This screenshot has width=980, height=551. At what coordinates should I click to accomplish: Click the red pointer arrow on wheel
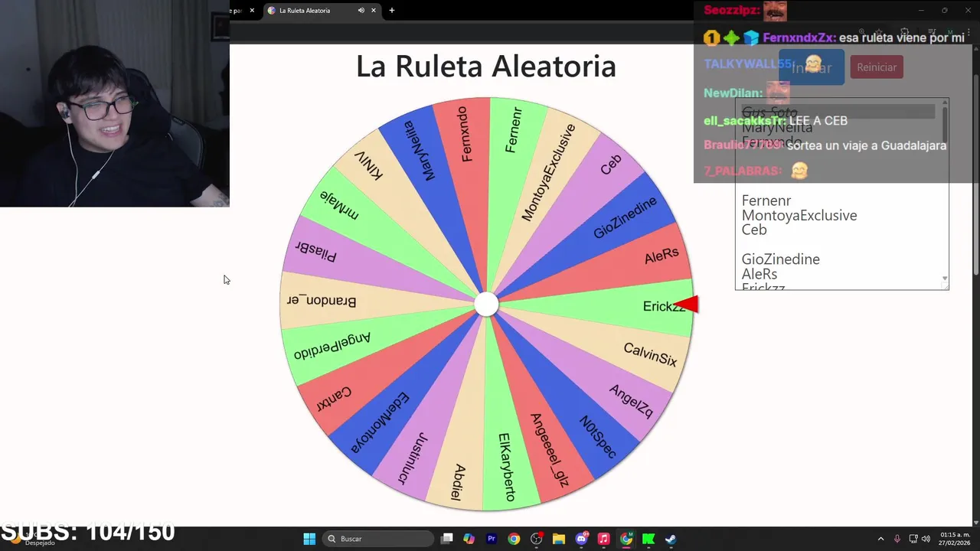tap(687, 305)
